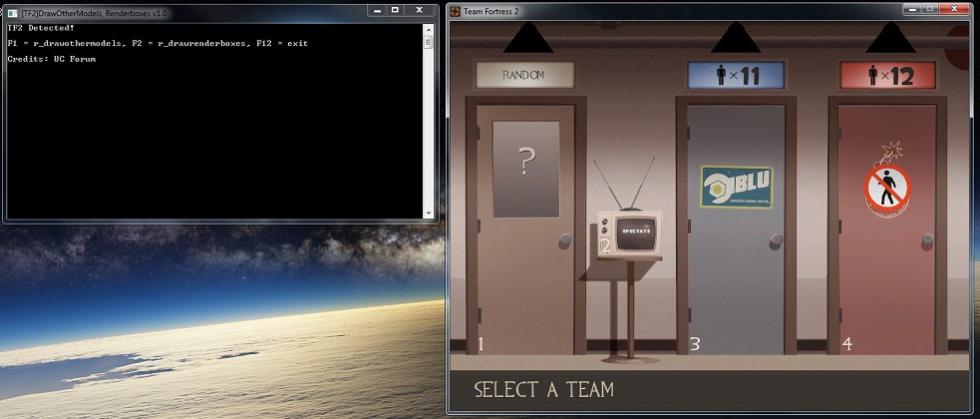Click 'Credits: UC Forum' console line

click(51, 59)
